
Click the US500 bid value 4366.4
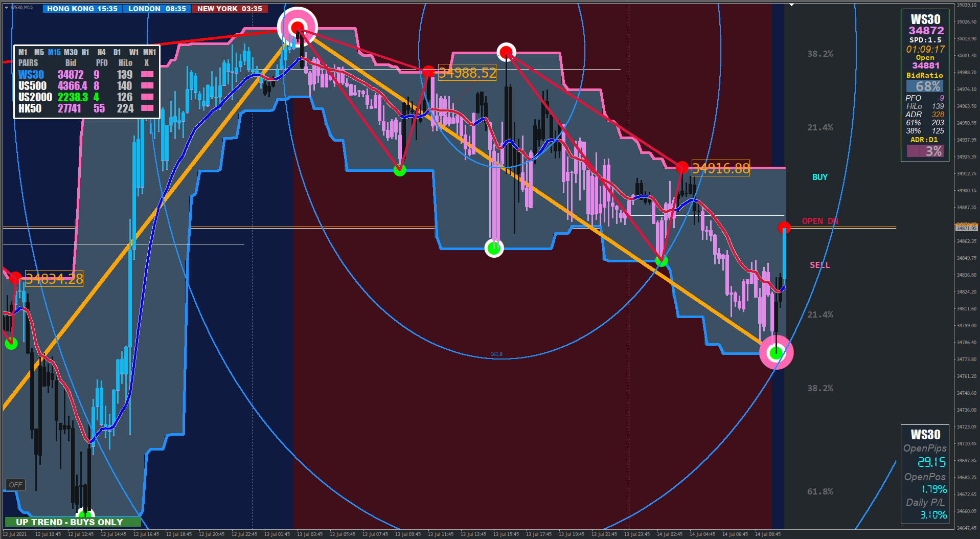(x=72, y=86)
